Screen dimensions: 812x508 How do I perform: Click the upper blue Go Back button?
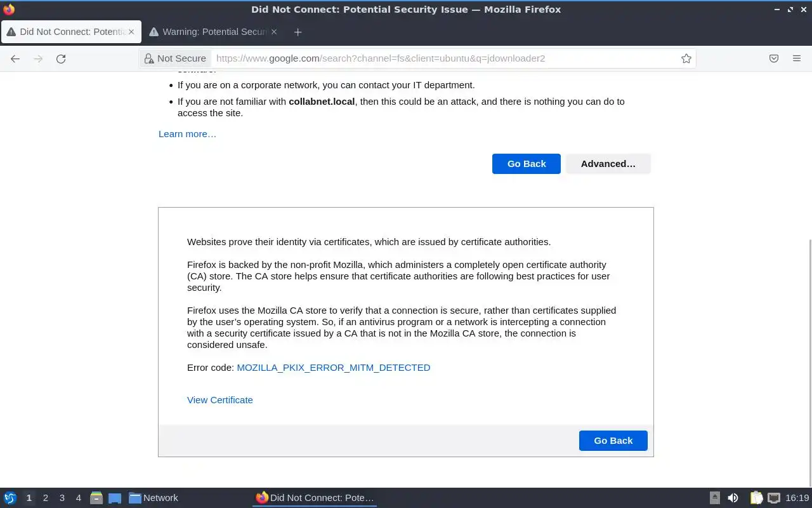tap(527, 164)
